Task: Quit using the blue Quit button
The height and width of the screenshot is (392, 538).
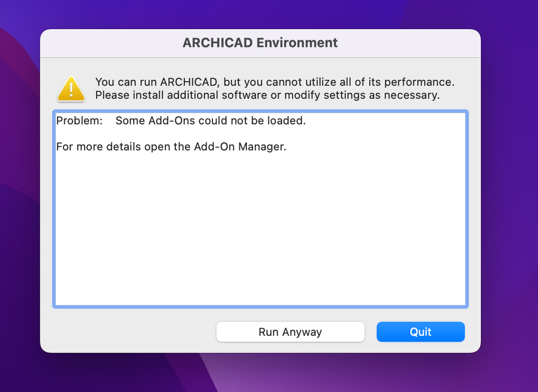Action: pos(420,332)
